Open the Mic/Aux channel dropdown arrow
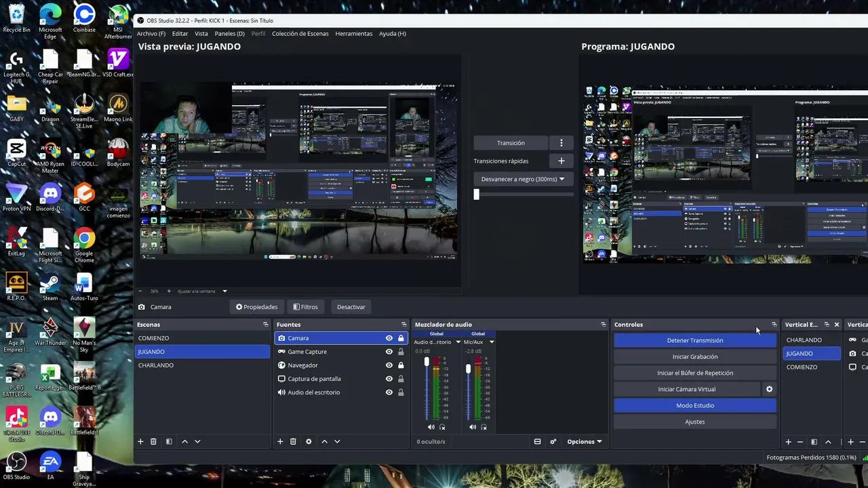Viewport: 868px width, 488px height. tap(492, 342)
